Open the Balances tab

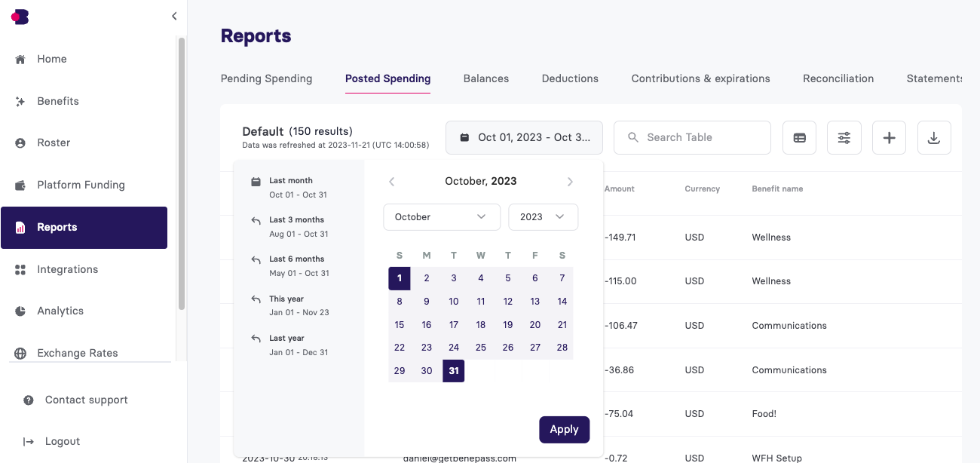click(486, 78)
